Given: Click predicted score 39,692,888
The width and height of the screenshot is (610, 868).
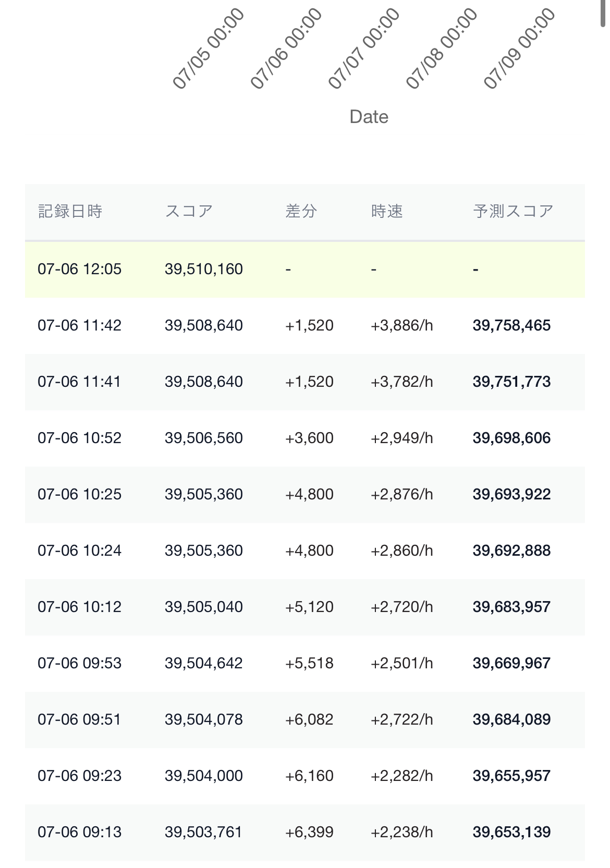Looking at the screenshot, I should pos(511,551).
